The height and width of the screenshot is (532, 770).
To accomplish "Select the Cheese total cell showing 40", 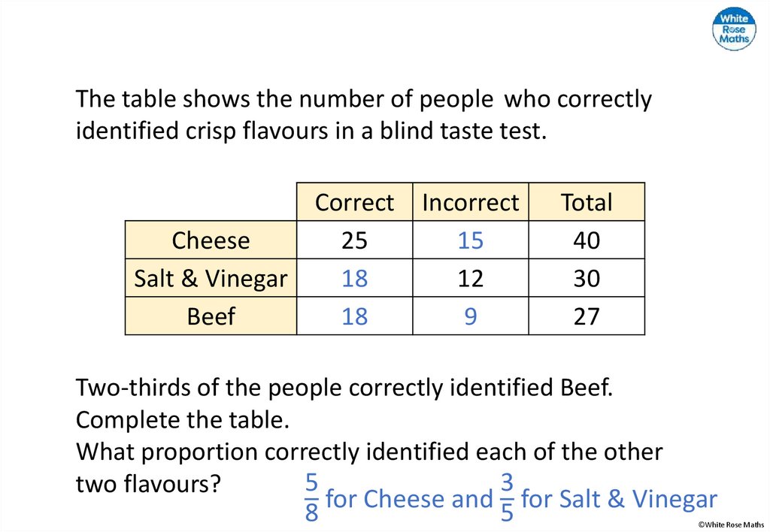I will (587, 240).
